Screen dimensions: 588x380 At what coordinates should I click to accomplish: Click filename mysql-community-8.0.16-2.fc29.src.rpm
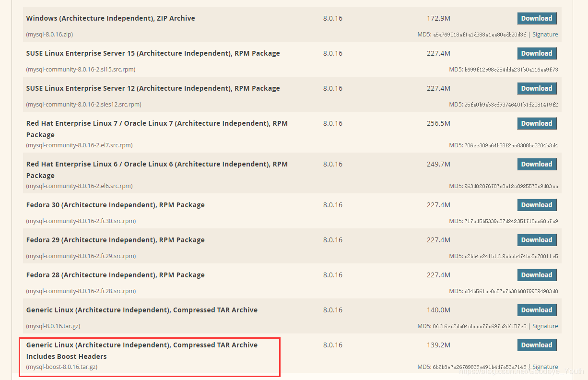[x=81, y=256]
